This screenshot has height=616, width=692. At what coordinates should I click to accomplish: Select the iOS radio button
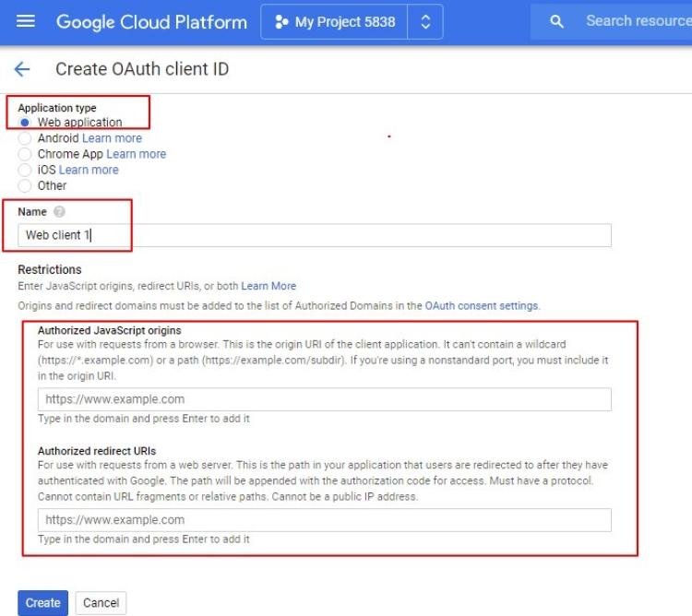click(x=25, y=170)
